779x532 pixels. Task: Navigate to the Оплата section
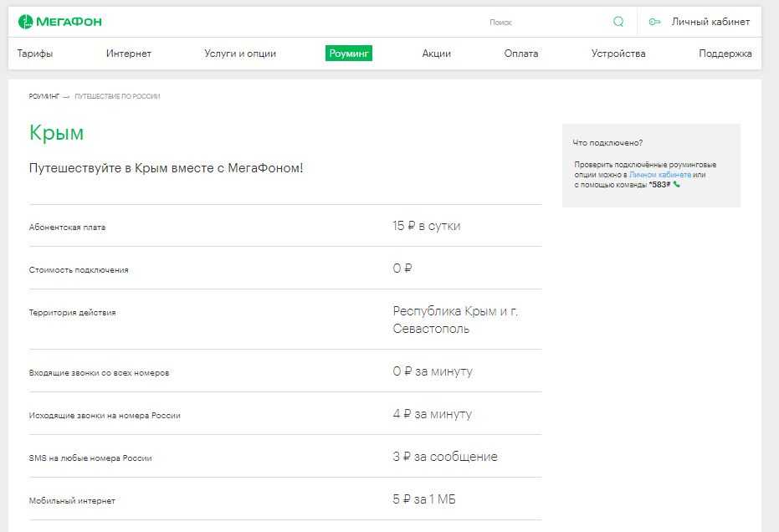click(521, 54)
